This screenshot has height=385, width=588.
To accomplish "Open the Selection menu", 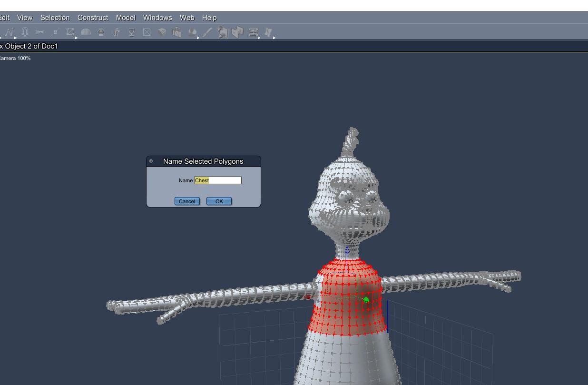I will [55, 18].
